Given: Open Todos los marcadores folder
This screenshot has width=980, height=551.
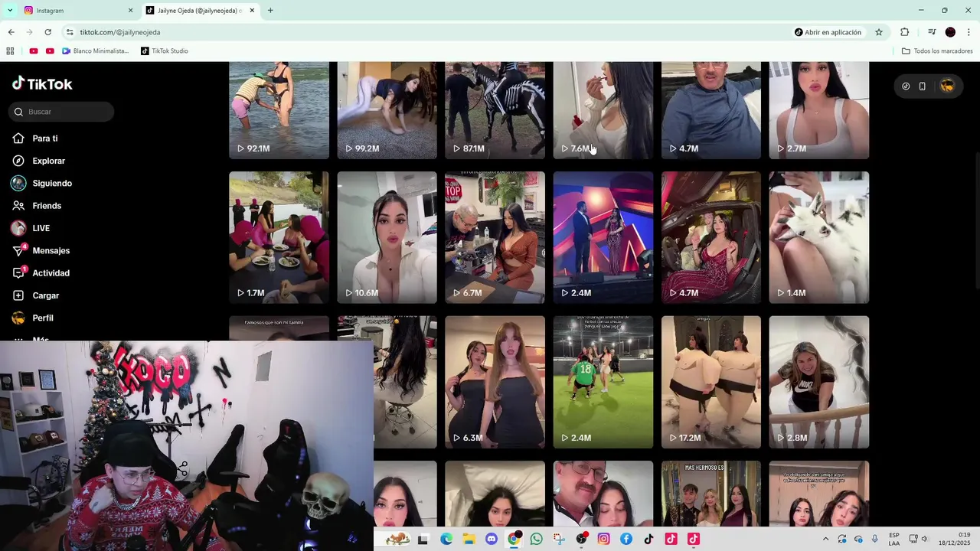Looking at the screenshot, I should [937, 51].
